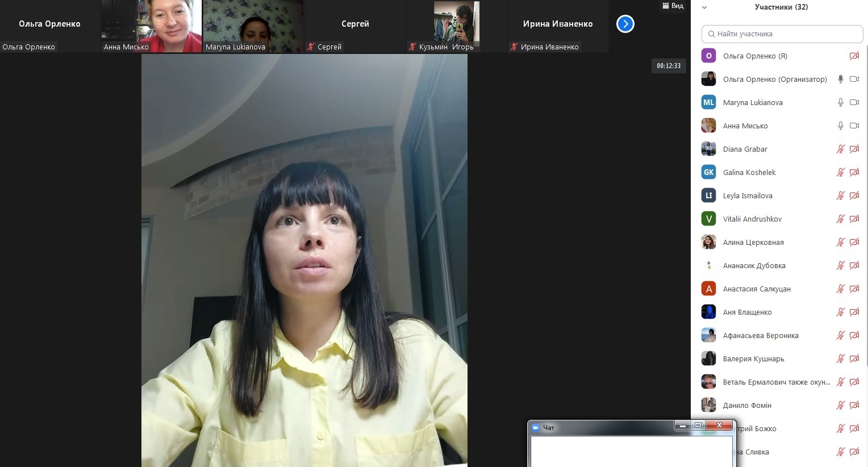Image resolution: width=868 pixels, height=467 pixels.
Task: Select Алина Церковная in participants list
Action: [753, 242]
